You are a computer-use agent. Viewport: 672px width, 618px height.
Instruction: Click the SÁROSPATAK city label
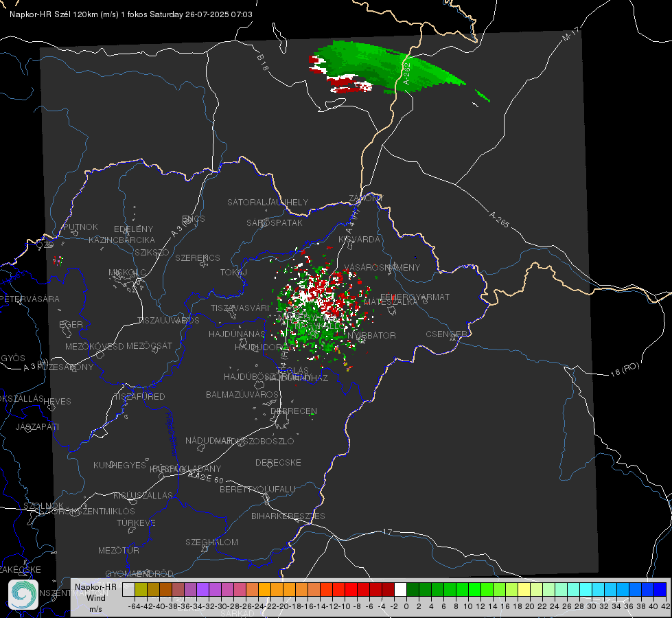(x=275, y=222)
